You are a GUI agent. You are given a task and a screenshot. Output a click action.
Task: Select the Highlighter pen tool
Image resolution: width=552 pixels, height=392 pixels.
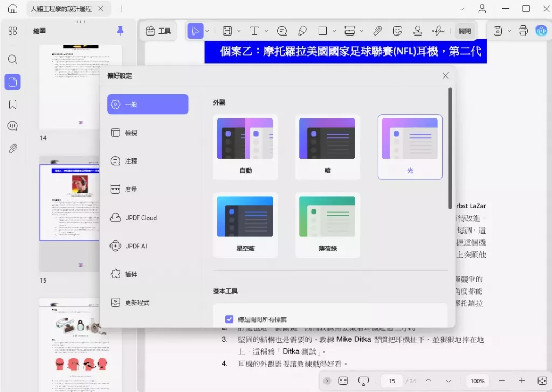pos(302,31)
